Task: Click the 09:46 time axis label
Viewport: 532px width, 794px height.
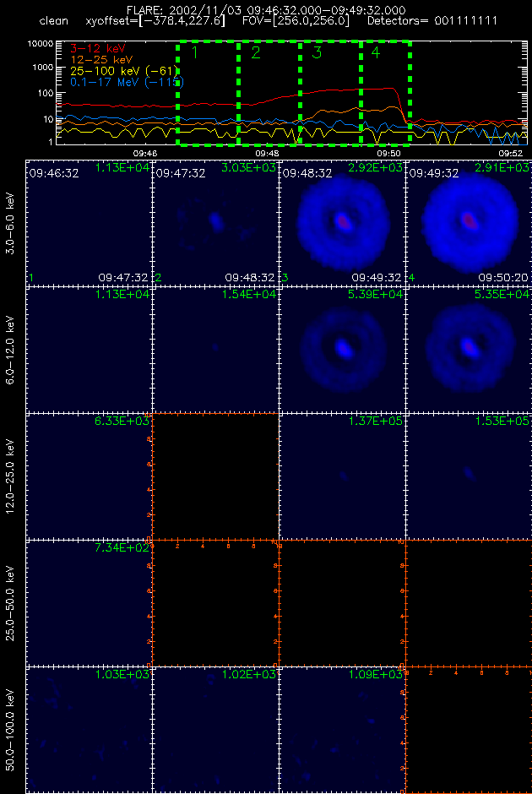Action: coord(144,152)
